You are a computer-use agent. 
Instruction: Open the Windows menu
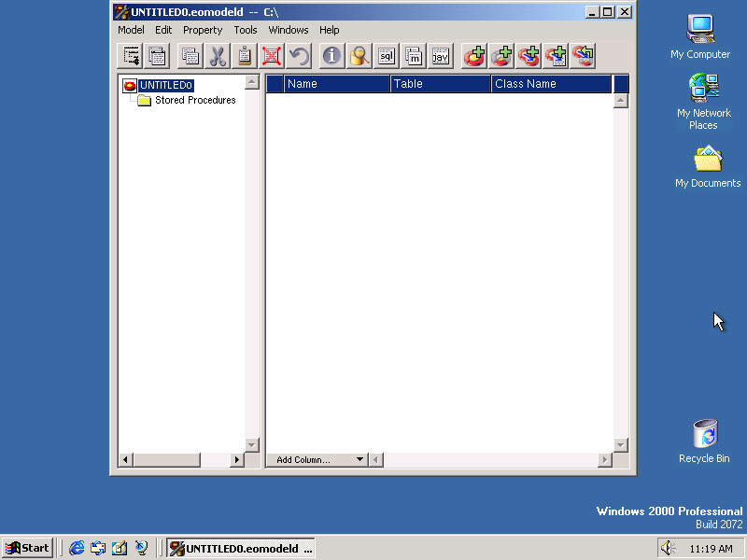(289, 30)
